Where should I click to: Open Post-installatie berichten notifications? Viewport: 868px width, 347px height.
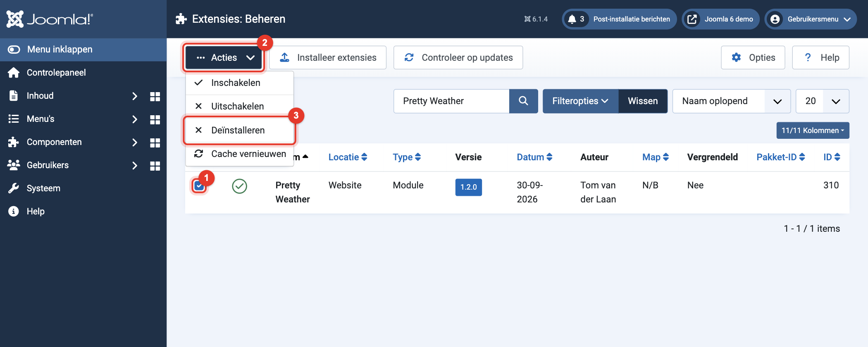(x=619, y=19)
